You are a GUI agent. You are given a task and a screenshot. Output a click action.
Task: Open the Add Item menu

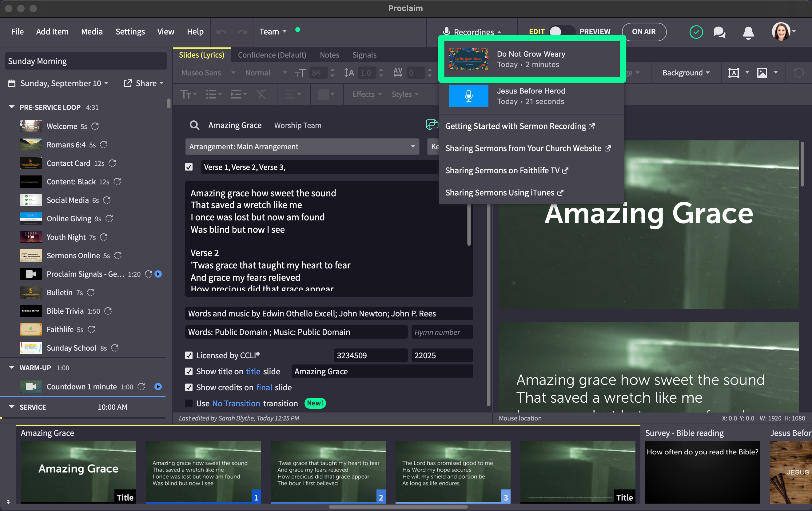(x=52, y=32)
